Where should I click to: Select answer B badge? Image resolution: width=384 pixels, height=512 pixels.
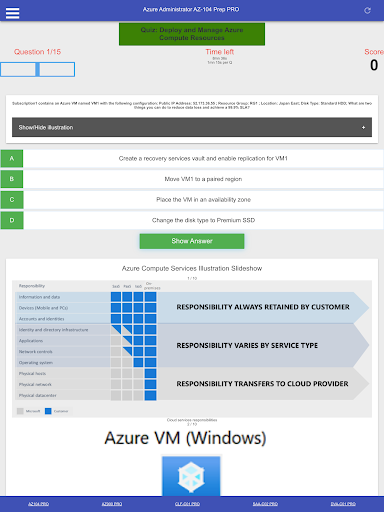[x=12, y=179]
